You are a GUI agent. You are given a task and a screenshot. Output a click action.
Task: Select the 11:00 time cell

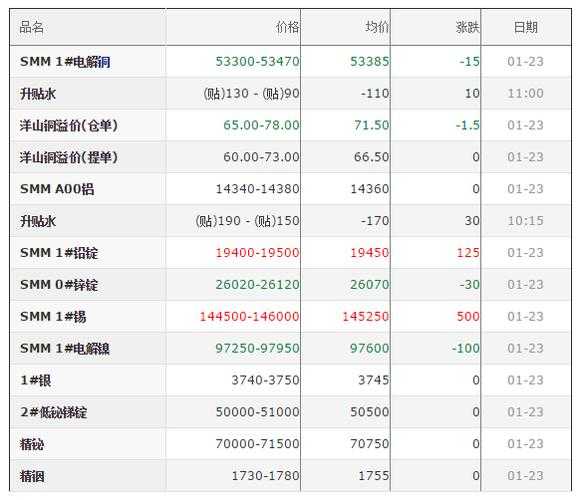click(526, 93)
